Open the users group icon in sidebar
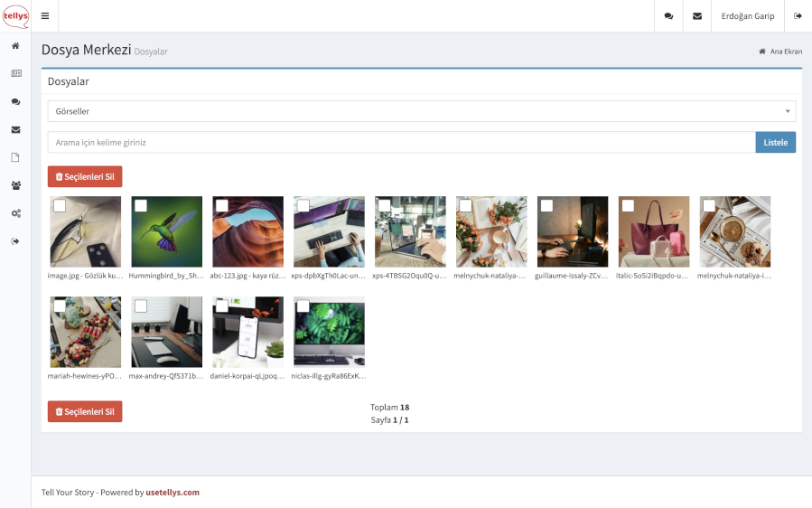 (15, 185)
